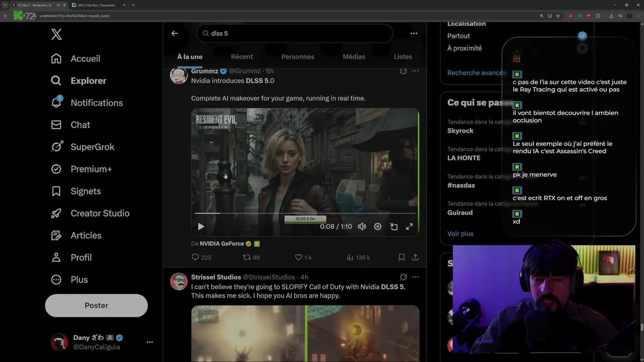The image size is (644, 362).
Task: Like the Grummz post with 1 k likes
Action: [x=303, y=257]
